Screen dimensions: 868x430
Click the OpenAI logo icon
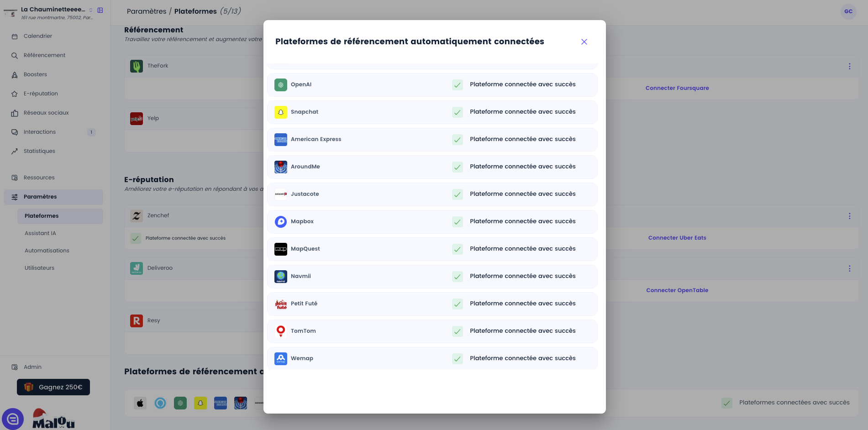point(281,85)
